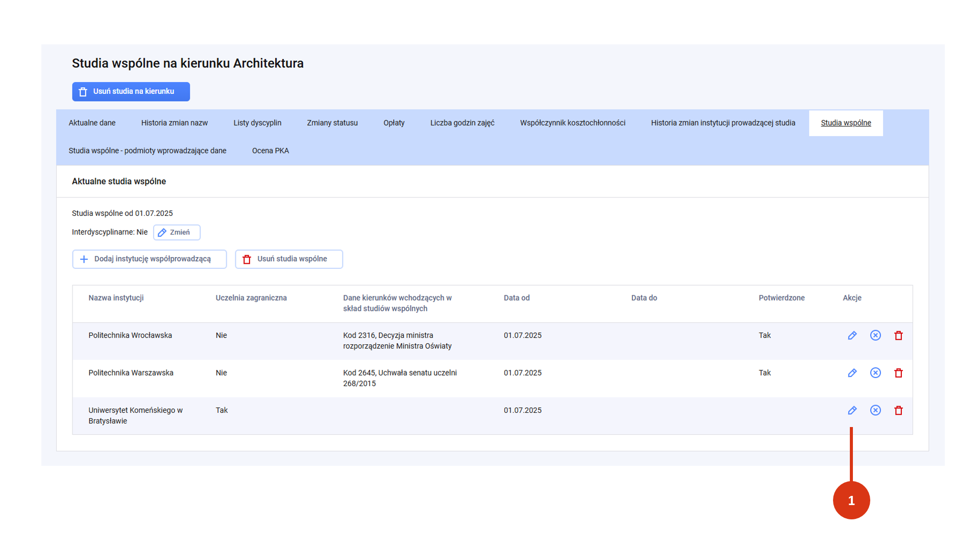Screen dimensions: 980x551
Task: Select the Studia wspólne tab
Action: click(x=846, y=123)
